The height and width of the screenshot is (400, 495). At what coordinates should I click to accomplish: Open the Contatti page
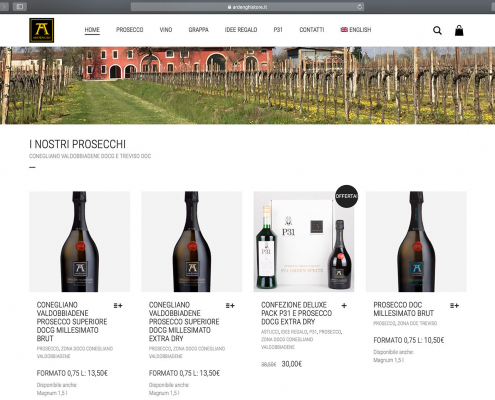(x=312, y=30)
